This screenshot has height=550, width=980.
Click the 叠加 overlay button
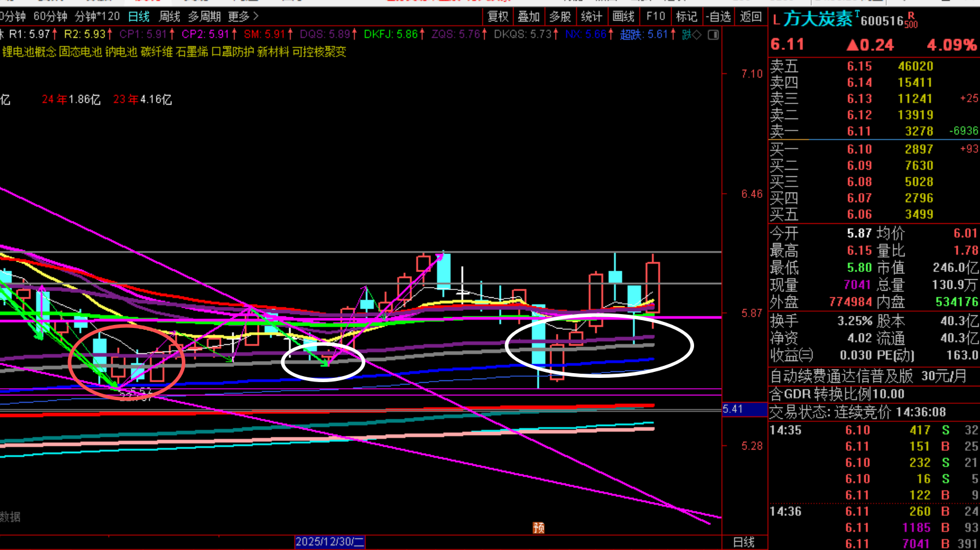coord(529,16)
